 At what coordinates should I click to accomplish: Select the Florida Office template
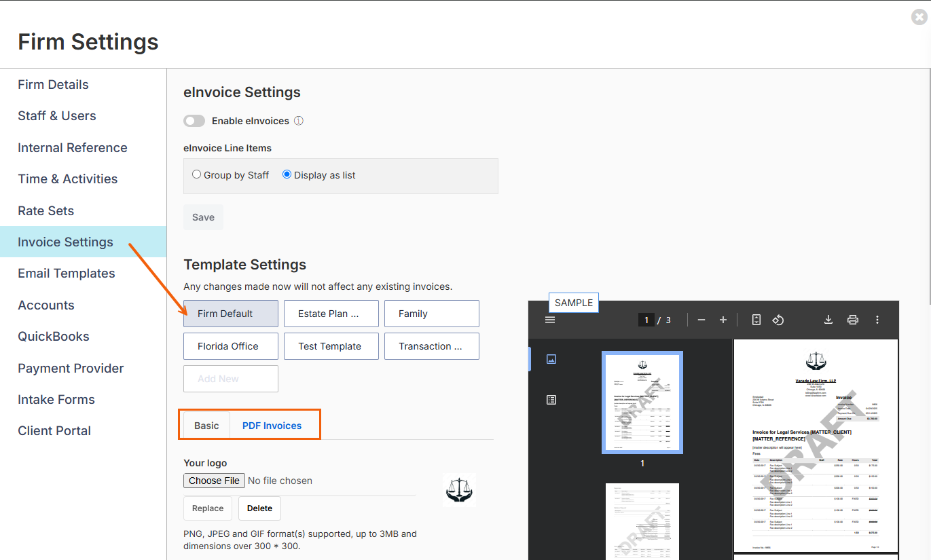231,346
